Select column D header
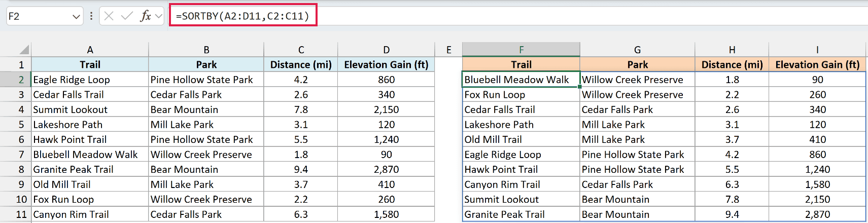 click(387, 50)
